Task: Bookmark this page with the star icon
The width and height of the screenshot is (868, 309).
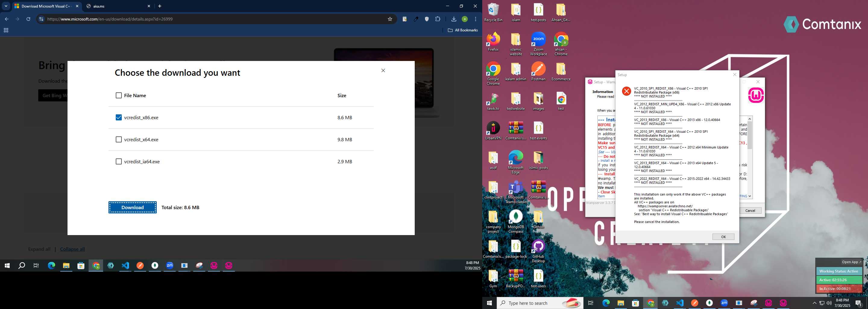Action: (x=390, y=19)
